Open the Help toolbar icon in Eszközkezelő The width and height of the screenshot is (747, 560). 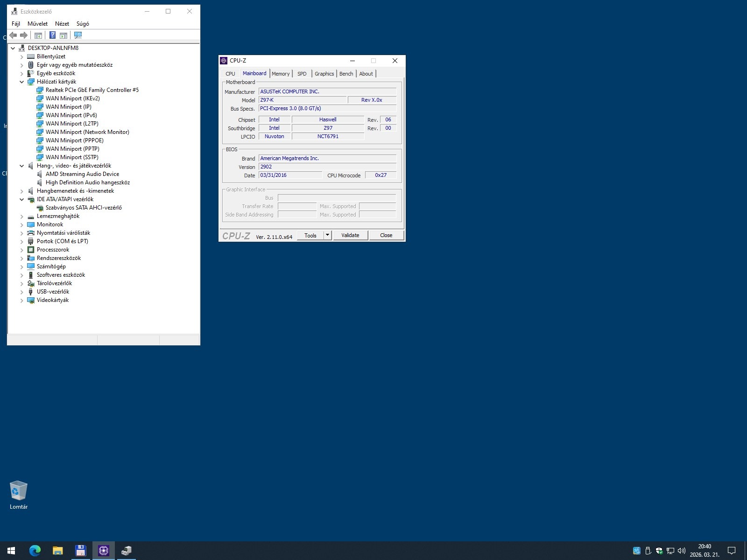click(52, 35)
